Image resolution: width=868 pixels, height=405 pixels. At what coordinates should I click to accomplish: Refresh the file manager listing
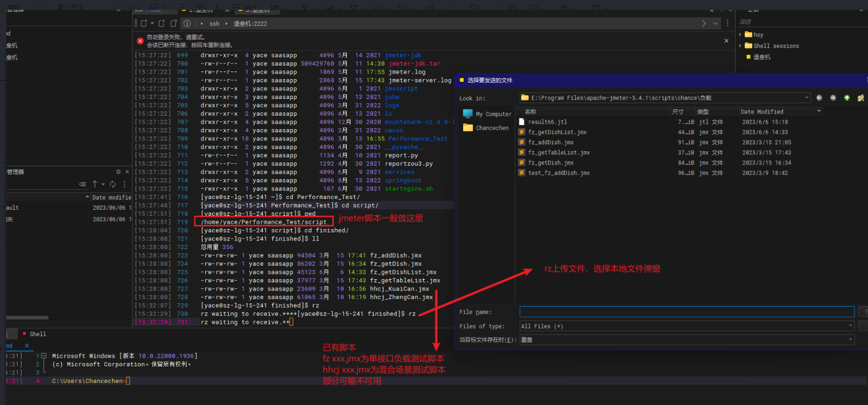tap(113, 184)
